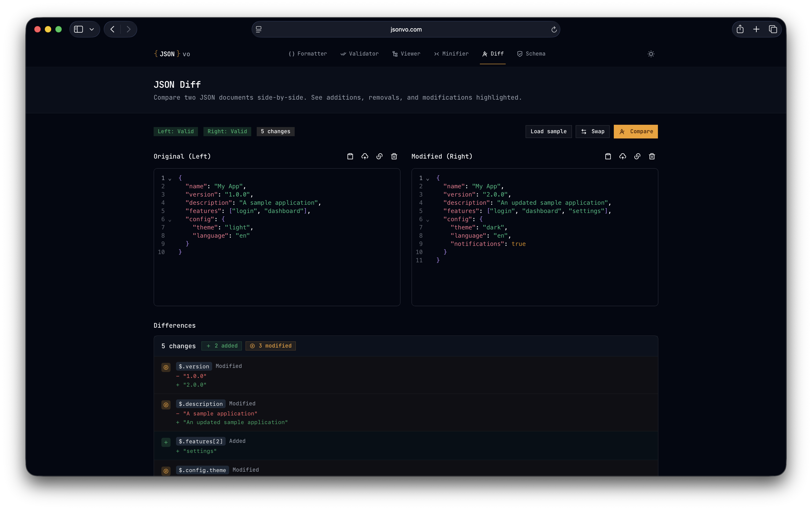The width and height of the screenshot is (812, 510).
Task: Switch to the Formatter tab
Action: 308,54
